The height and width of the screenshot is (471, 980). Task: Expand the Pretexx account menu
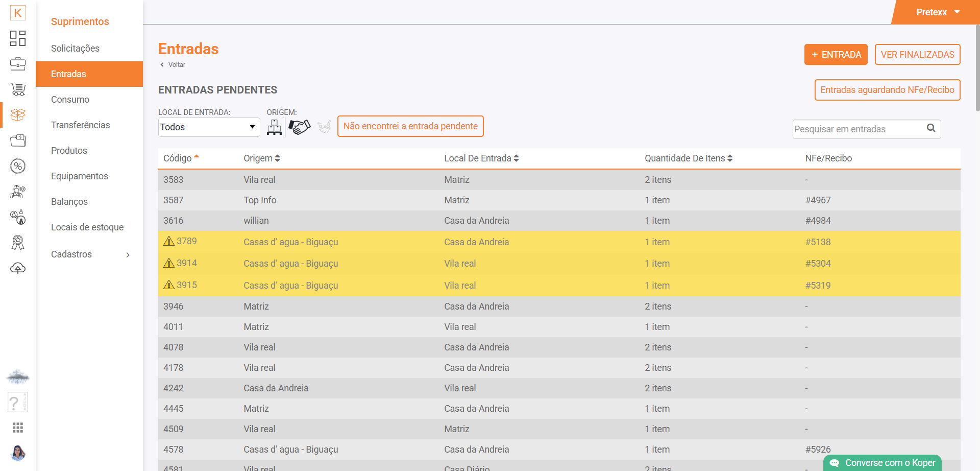[x=938, y=12]
